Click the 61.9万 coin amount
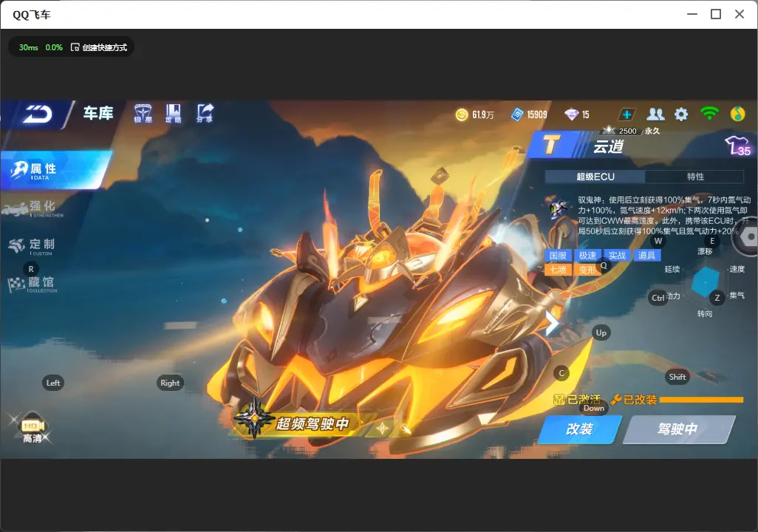Screen dimensions: 758x532 pyautogui.click(x=483, y=115)
